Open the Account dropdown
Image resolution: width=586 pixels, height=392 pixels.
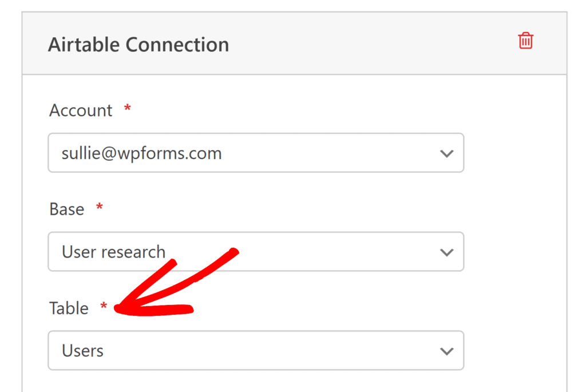coord(256,153)
